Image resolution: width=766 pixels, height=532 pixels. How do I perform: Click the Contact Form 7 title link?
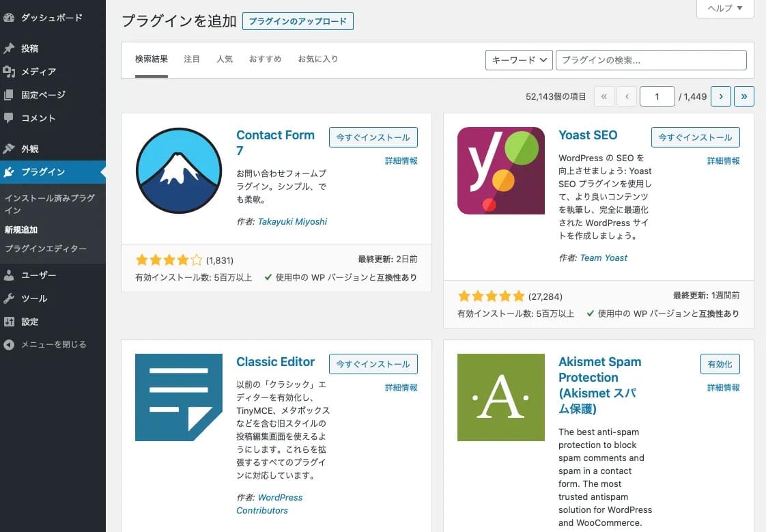(x=275, y=143)
